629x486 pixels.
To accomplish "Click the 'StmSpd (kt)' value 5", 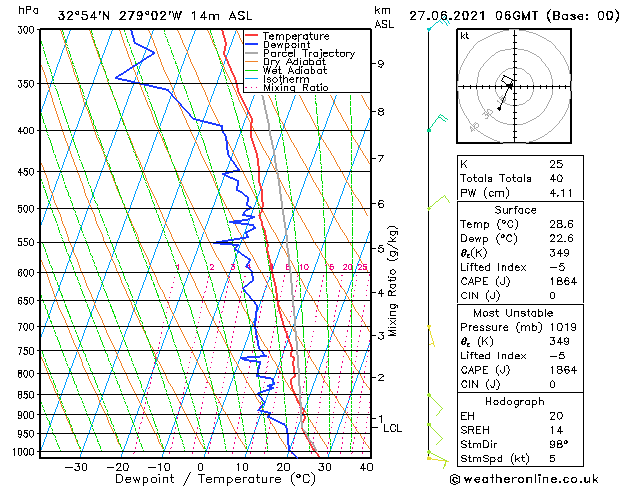I will coord(552,459).
